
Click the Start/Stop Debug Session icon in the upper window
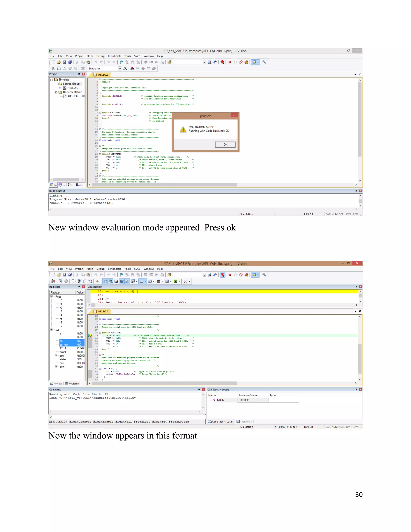coord(222,62)
